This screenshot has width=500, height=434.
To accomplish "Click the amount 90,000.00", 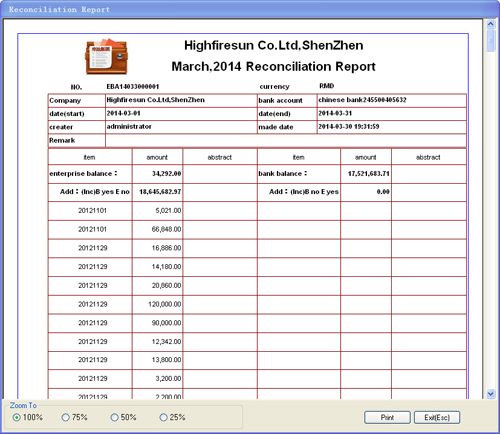I will click(x=167, y=323).
